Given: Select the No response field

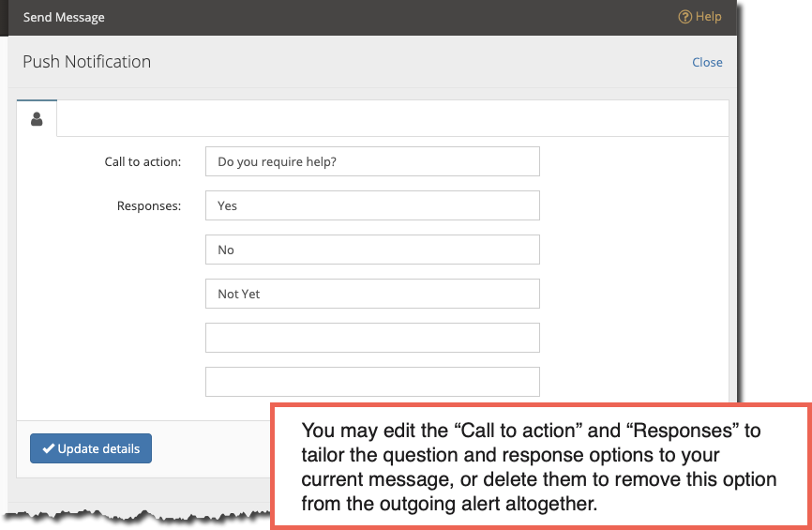Looking at the screenshot, I should [372, 250].
